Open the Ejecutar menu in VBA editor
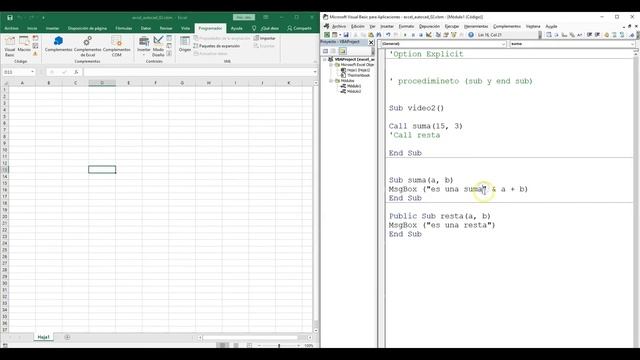Screen dimensions: 640x360 [452, 26]
